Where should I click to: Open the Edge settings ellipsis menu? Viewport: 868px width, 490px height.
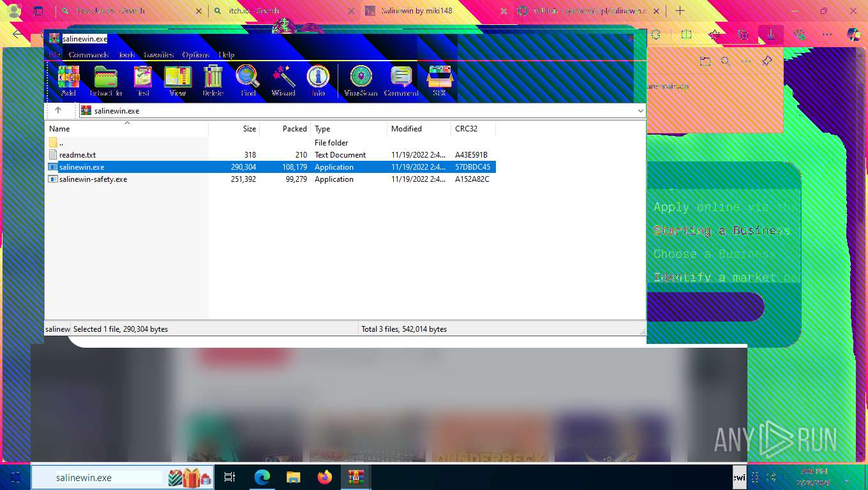click(x=827, y=34)
